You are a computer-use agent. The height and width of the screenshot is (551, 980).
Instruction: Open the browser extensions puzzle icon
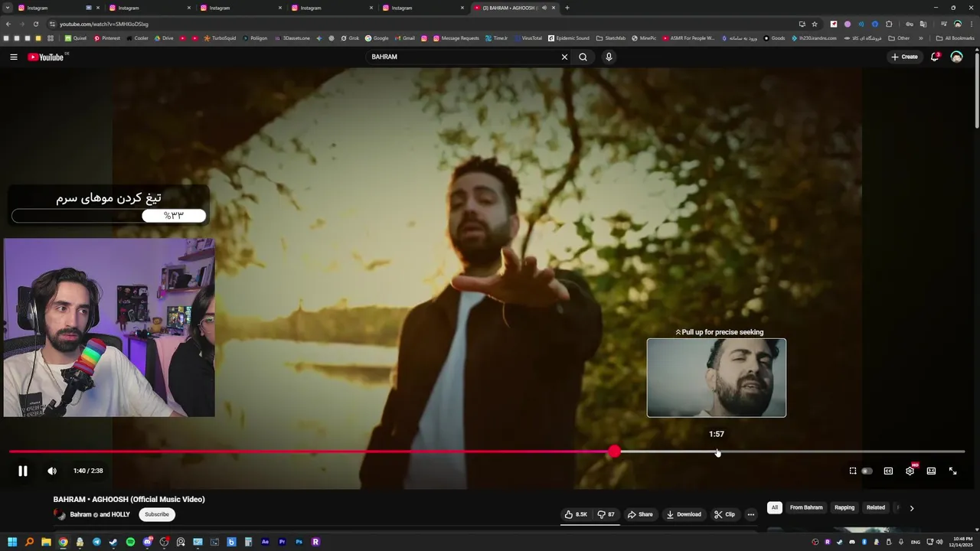click(889, 24)
